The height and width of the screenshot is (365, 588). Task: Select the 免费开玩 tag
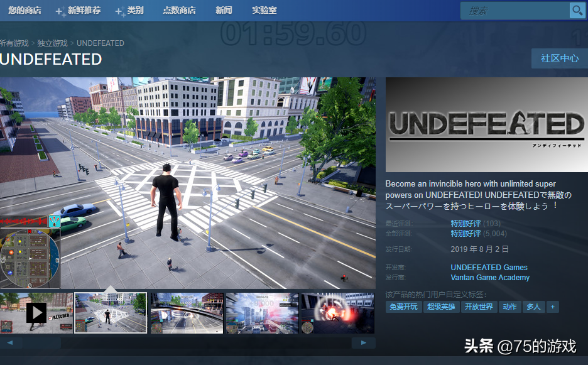[x=404, y=307]
